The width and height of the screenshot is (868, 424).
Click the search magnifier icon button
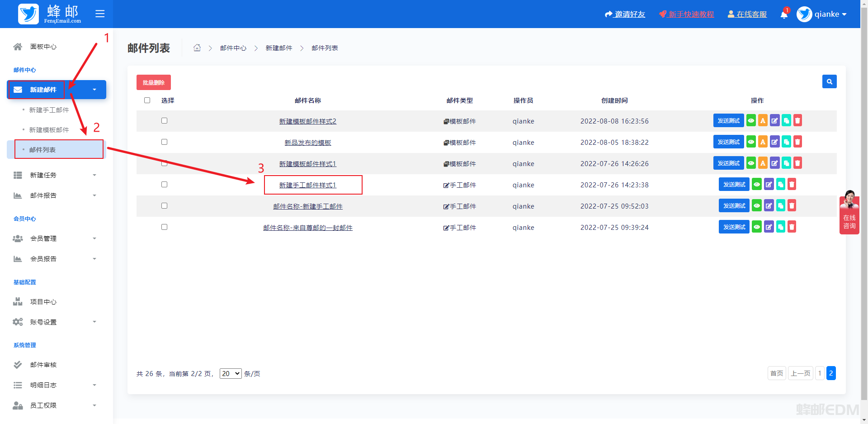829,81
